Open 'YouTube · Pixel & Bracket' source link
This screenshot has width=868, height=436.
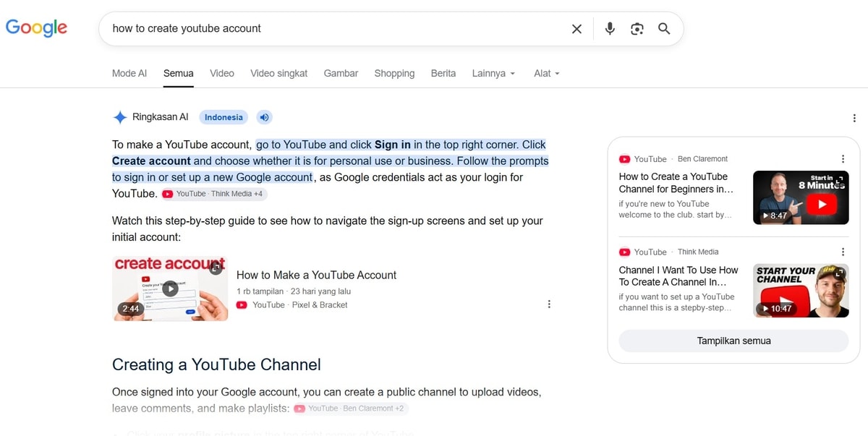pyautogui.click(x=292, y=305)
